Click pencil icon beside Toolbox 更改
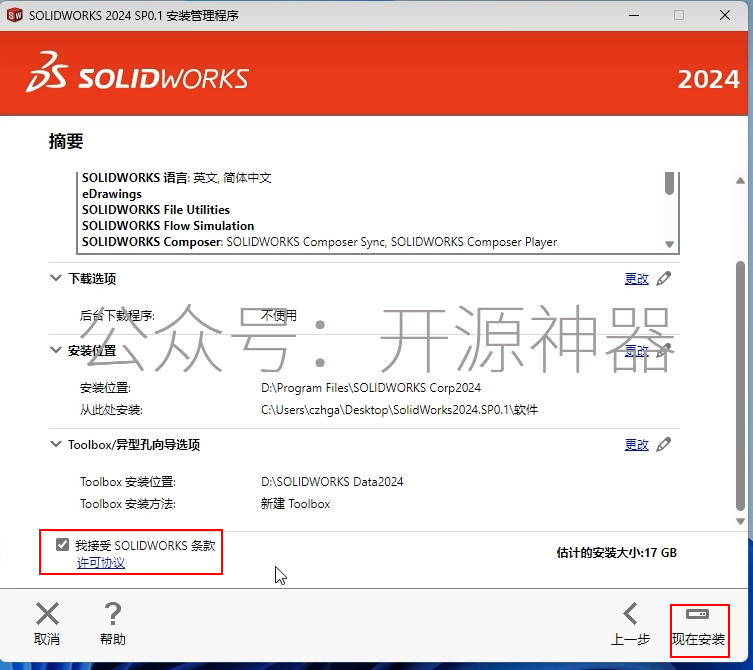 click(664, 445)
